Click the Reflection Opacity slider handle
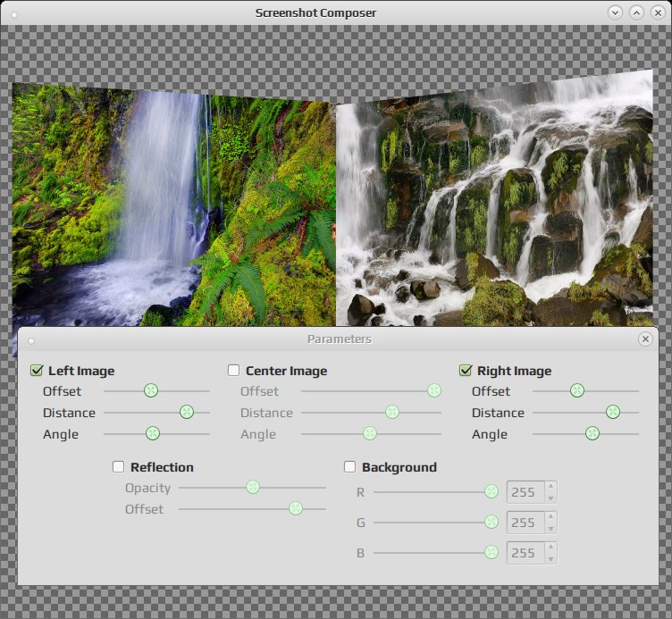The height and width of the screenshot is (619, 672). click(x=253, y=487)
